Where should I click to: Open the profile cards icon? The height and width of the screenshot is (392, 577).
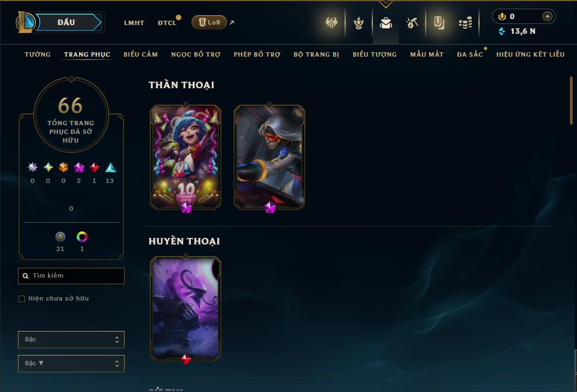click(439, 23)
